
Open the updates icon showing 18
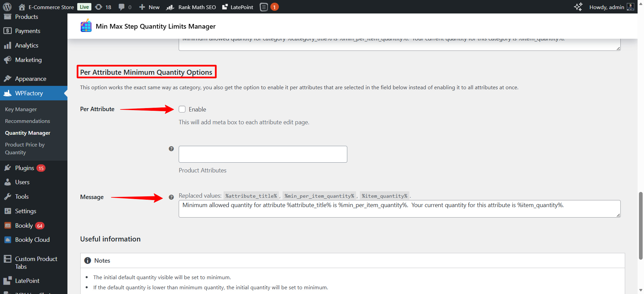point(99,7)
